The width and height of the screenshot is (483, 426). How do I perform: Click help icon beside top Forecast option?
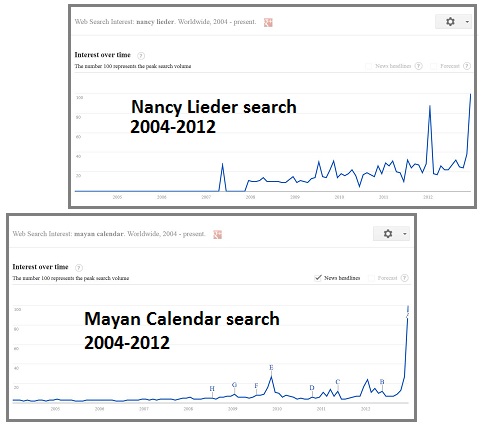[467, 66]
